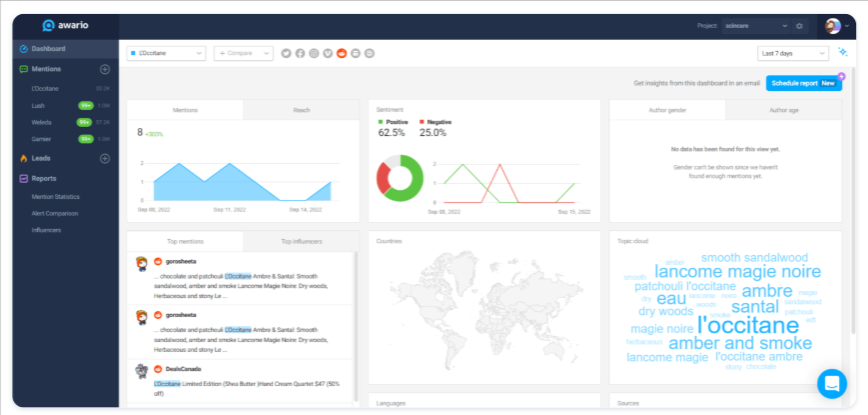This screenshot has height=415, width=868.
Task: Click the Twitter source filter icon
Action: 286,53
